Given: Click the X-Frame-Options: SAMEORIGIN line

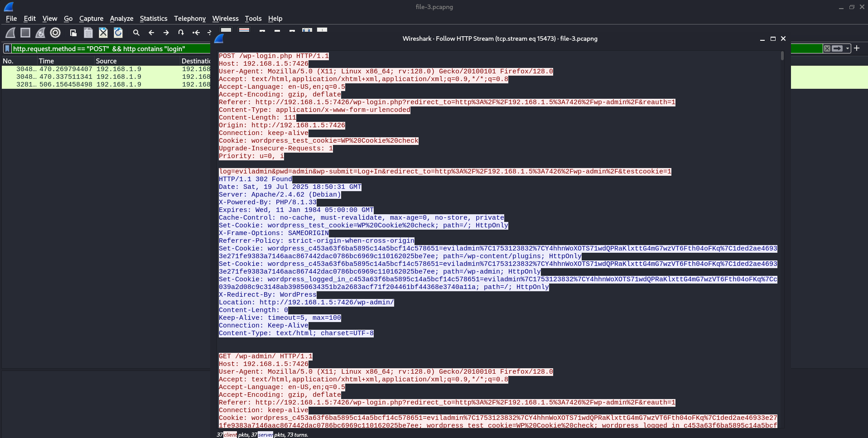Looking at the screenshot, I should pos(274,233).
